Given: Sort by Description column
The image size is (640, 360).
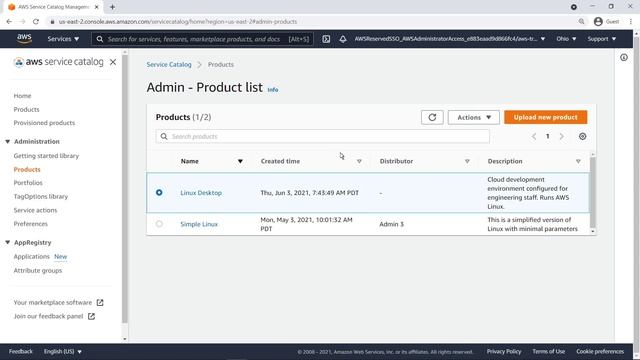Looking at the screenshot, I should point(578,161).
